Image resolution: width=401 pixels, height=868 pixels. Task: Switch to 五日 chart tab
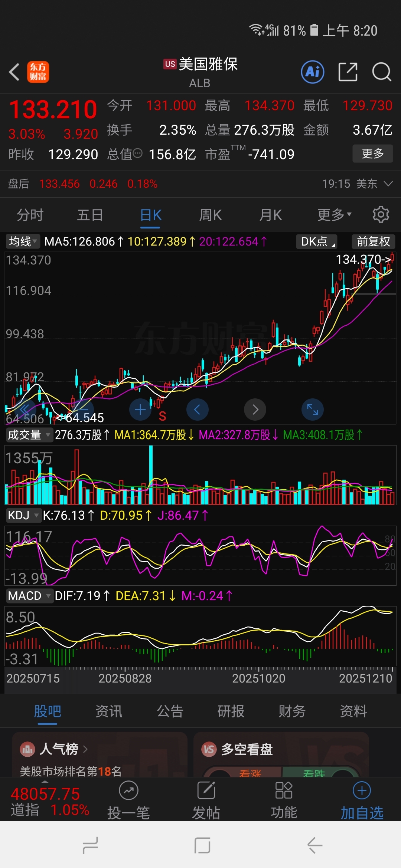(90, 215)
